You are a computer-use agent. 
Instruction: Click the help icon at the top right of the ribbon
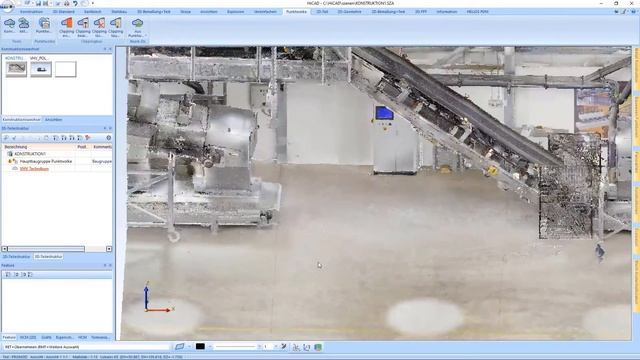(x=633, y=12)
